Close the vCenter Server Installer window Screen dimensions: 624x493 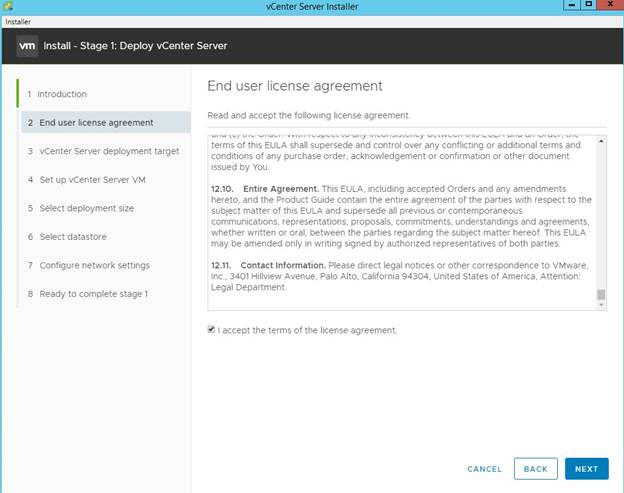[610, 5]
